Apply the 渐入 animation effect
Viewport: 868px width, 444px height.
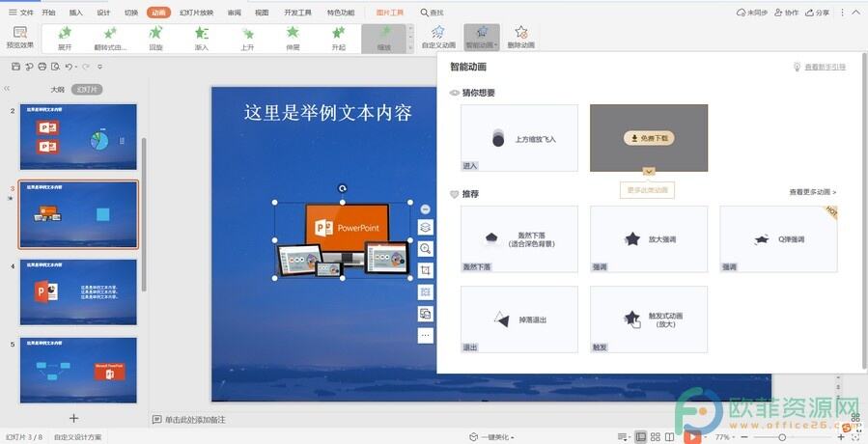pos(202,39)
